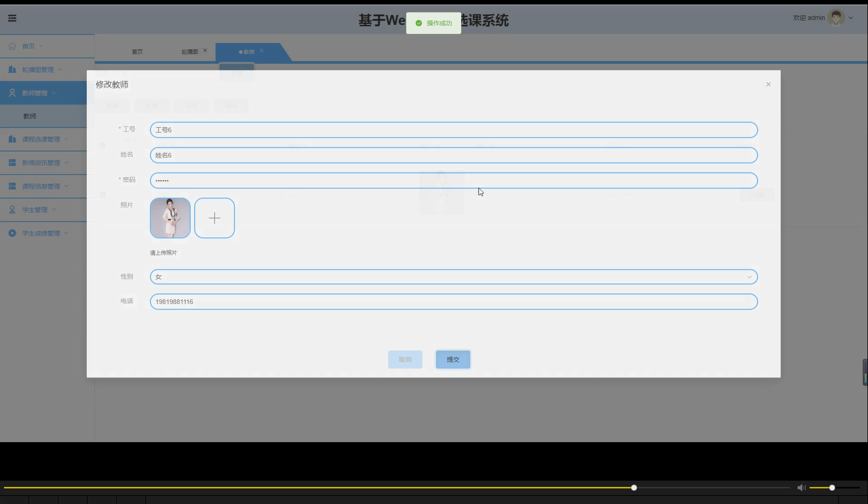Open the 性别 gender dropdown showing 女
The width and height of the screenshot is (868, 504).
coord(749,277)
